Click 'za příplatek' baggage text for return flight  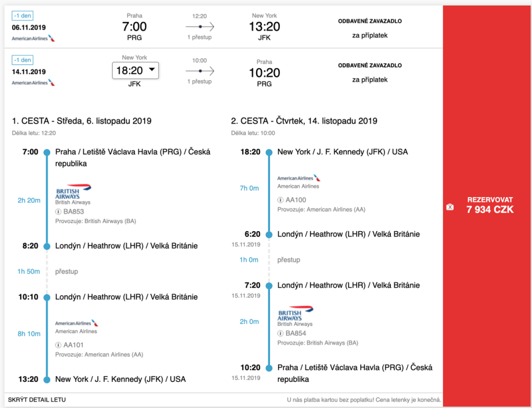point(370,80)
